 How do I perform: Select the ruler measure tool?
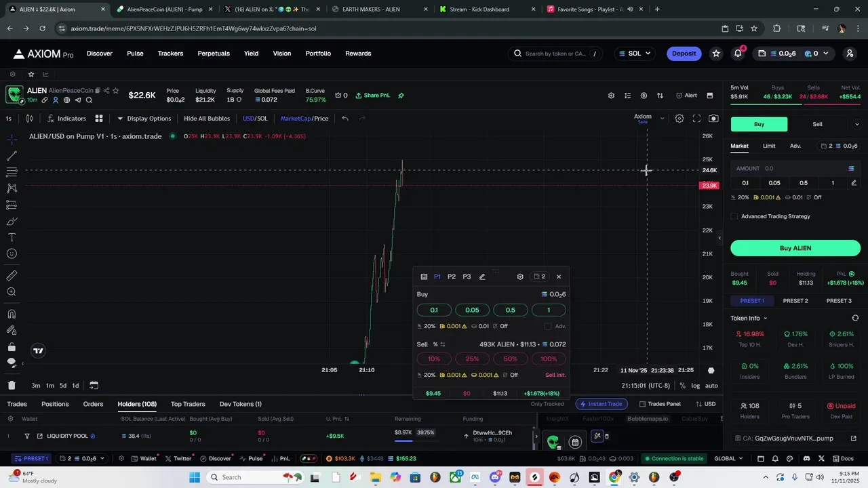[x=12, y=276]
